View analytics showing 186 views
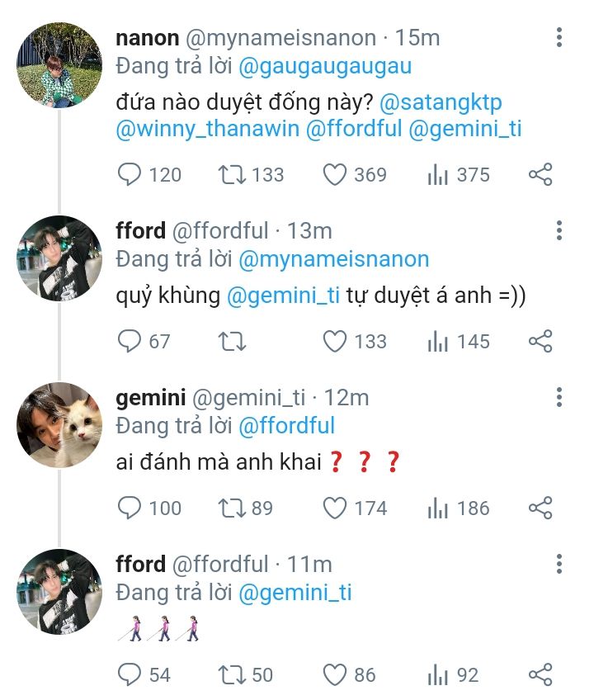This screenshot has height=700, width=594. coord(437,508)
